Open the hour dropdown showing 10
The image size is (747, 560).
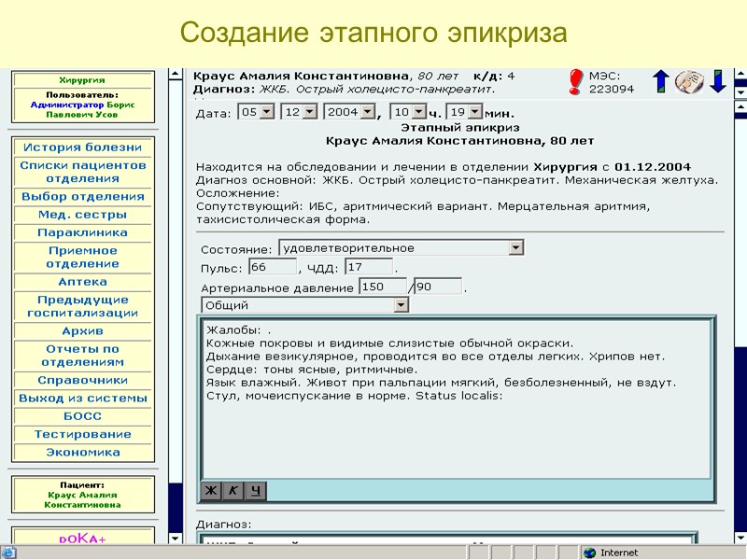(408, 112)
